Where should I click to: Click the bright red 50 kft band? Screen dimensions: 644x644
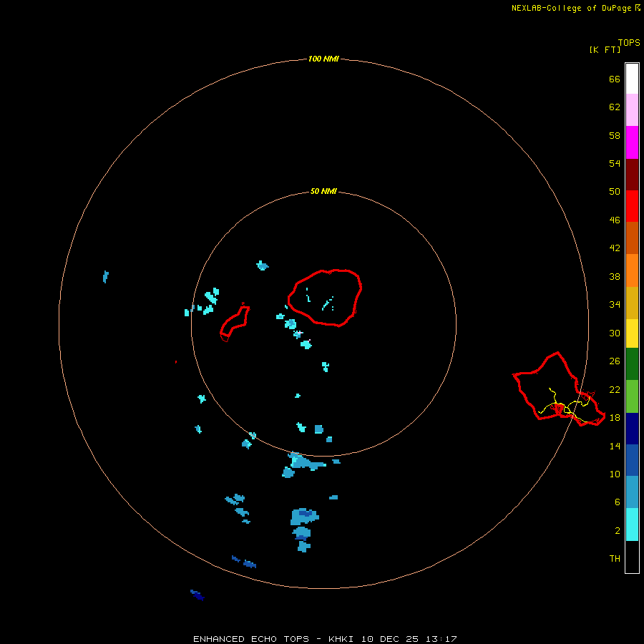(632, 206)
